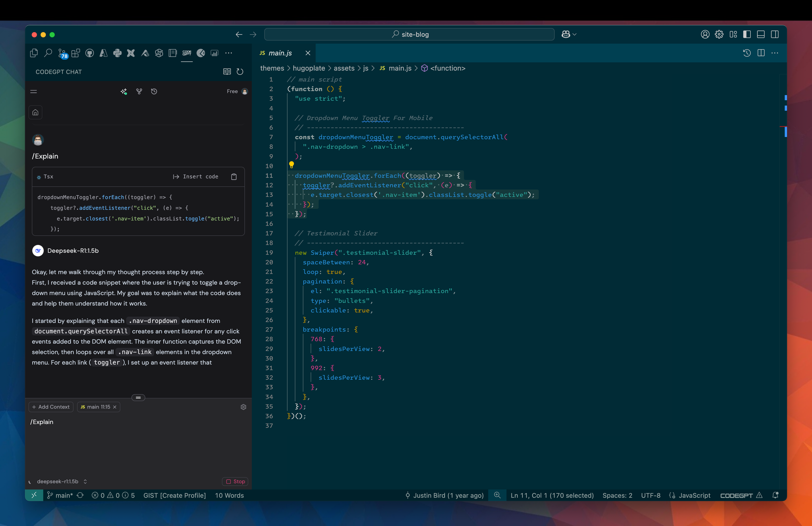
Task: Click the main.js breadcrumb
Action: point(396,68)
